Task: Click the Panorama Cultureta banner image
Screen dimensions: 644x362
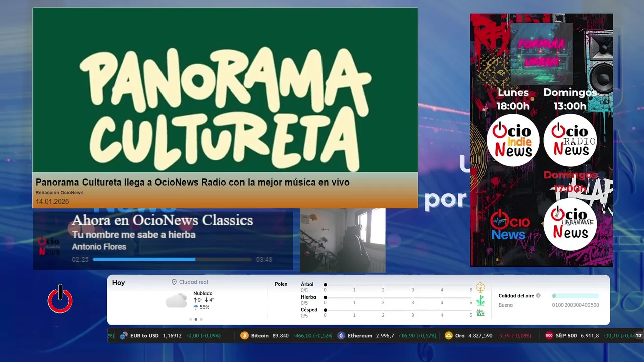Action: pyautogui.click(x=225, y=90)
